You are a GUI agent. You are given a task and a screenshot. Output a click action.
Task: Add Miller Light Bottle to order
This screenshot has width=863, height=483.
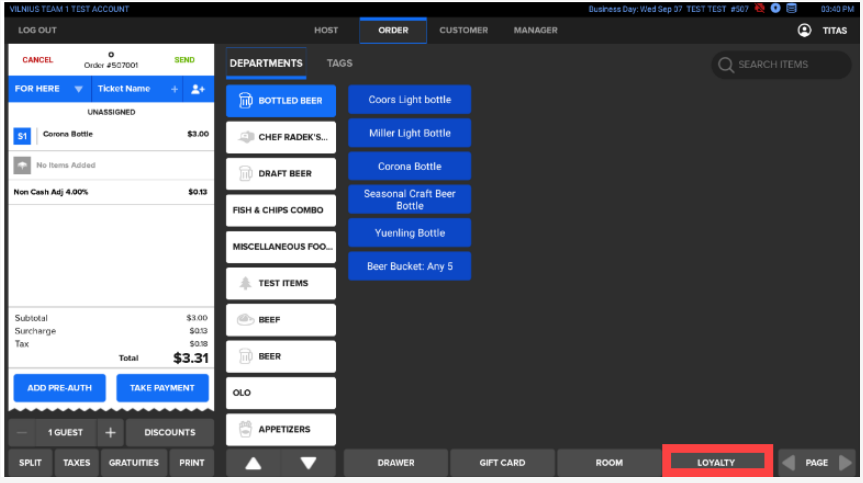409,133
